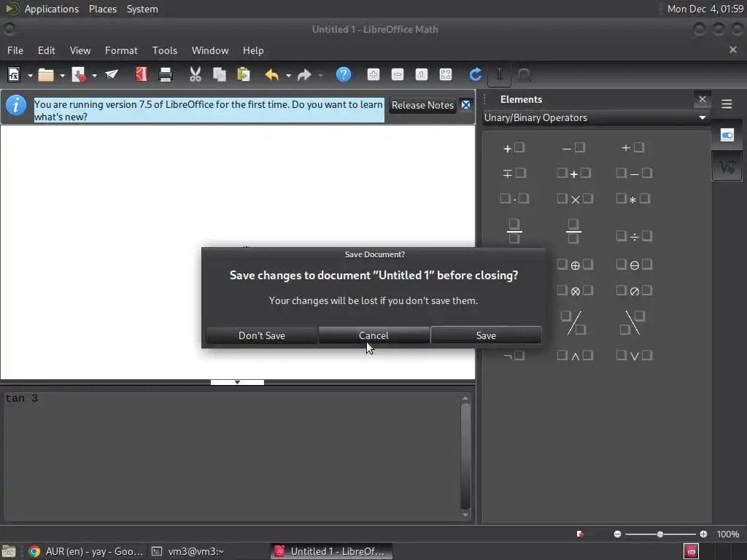Click the Zoom Out toolbar icon
Viewport: 747px width, 560px height.
(x=398, y=74)
